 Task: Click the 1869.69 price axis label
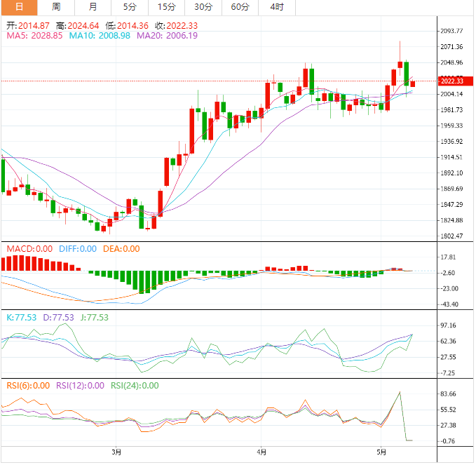click(451, 189)
